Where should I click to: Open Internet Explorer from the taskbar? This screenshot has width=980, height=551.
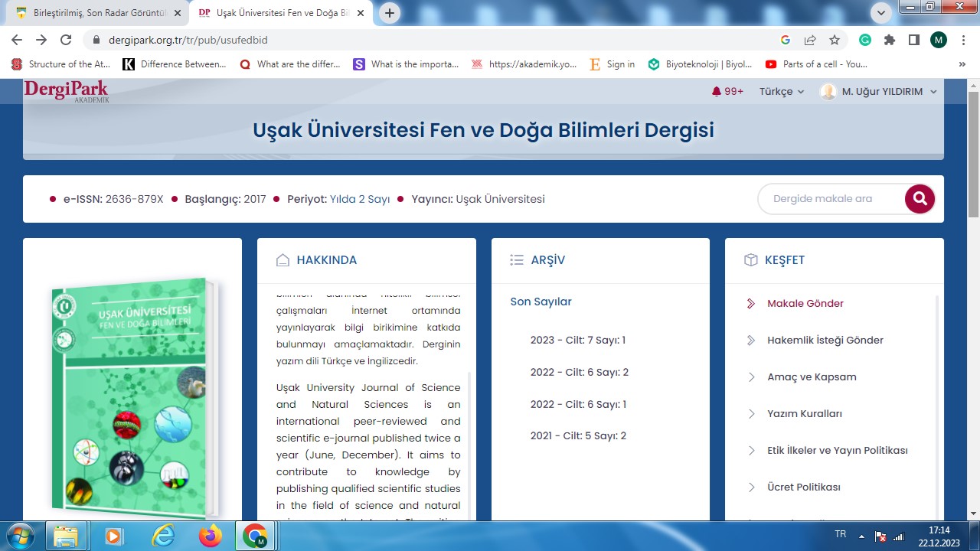click(162, 536)
